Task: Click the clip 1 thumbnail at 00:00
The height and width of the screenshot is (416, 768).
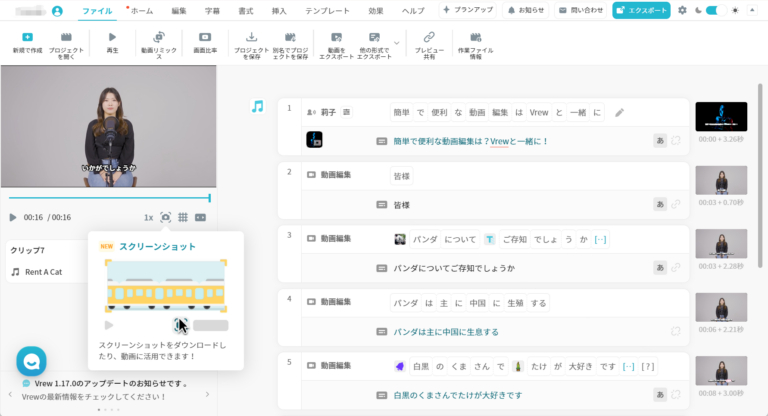Action: [x=721, y=117]
